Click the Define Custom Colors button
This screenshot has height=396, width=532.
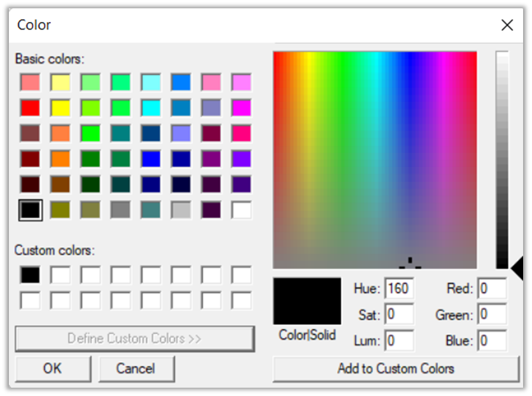(135, 338)
